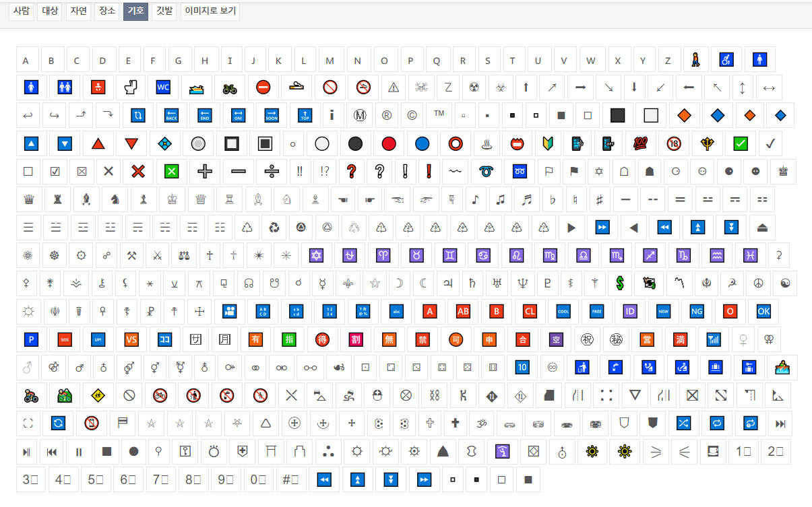Select the blue WC emoji
Image resolution: width=812 pixels, height=507 pixels.
point(163,88)
